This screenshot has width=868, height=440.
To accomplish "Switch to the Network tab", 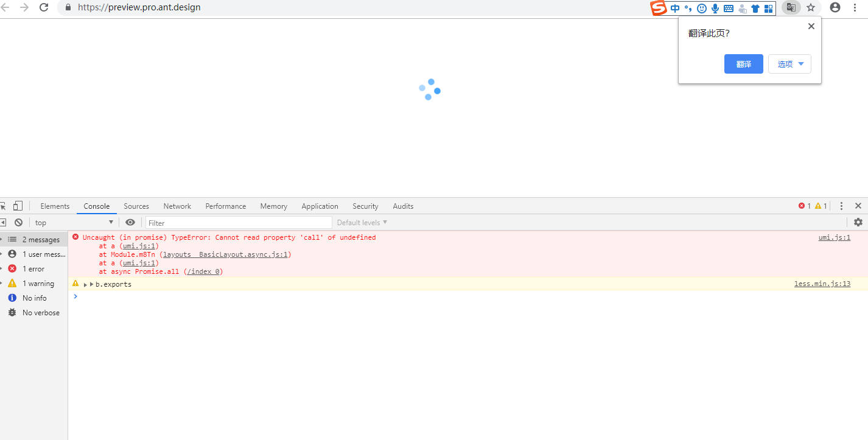I will [177, 206].
